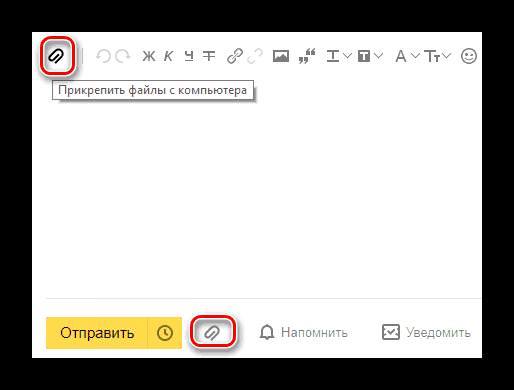Click the undo arrow icon

point(103,56)
